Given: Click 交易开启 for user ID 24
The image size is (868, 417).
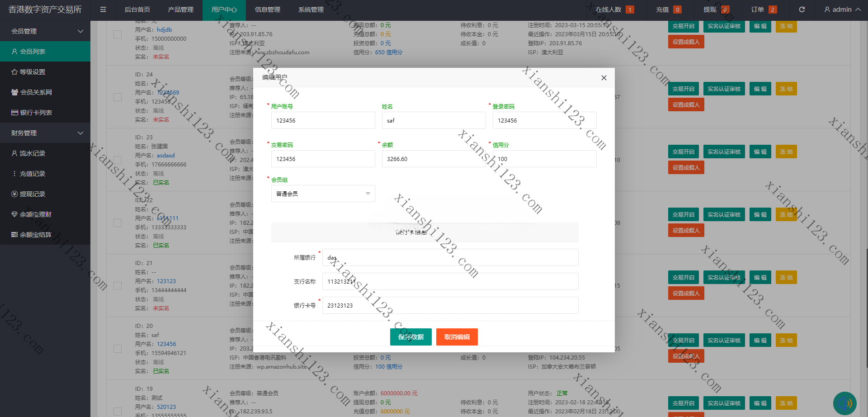Looking at the screenshot, I should coord(683,89).
